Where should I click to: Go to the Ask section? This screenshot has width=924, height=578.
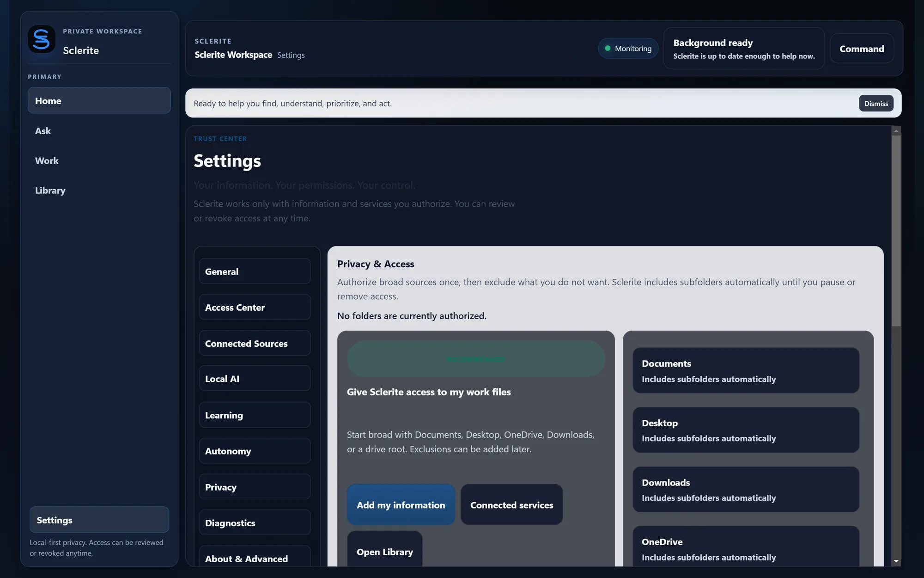[99, 131]
